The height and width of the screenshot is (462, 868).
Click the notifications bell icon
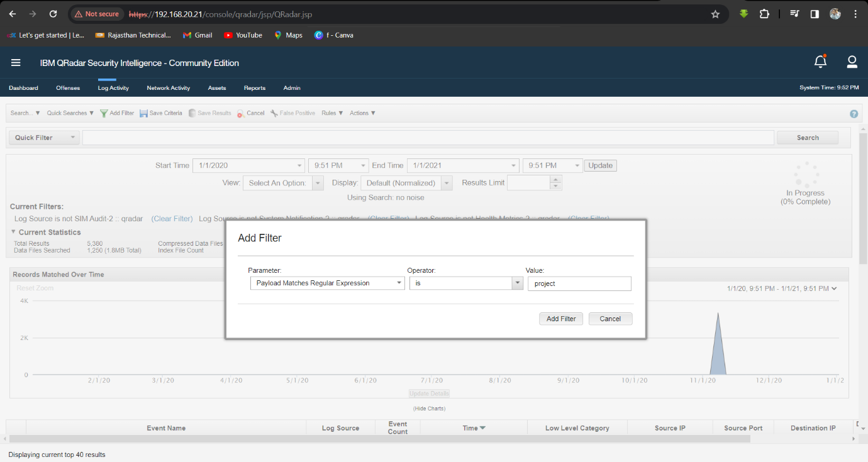(x=820, y=62)
